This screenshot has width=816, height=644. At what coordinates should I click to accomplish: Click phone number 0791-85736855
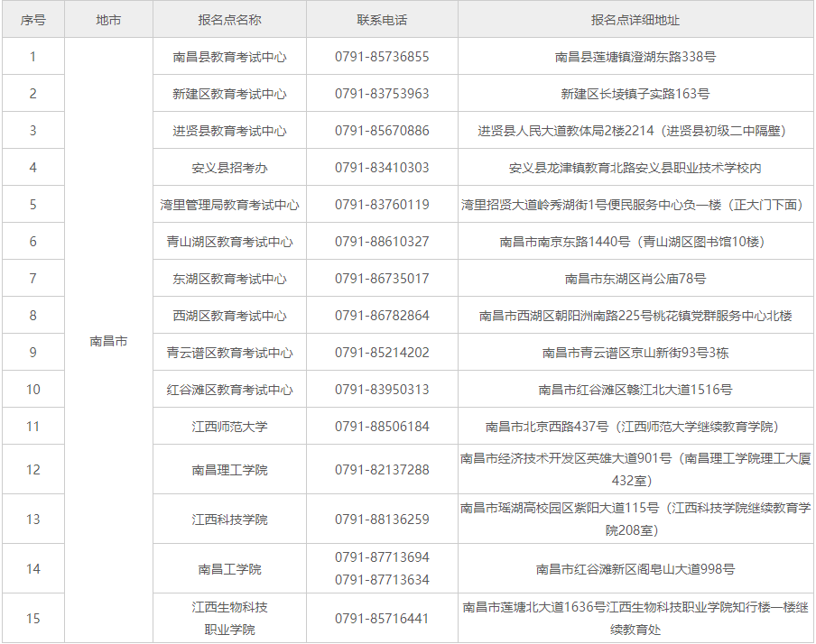point(383,56)
